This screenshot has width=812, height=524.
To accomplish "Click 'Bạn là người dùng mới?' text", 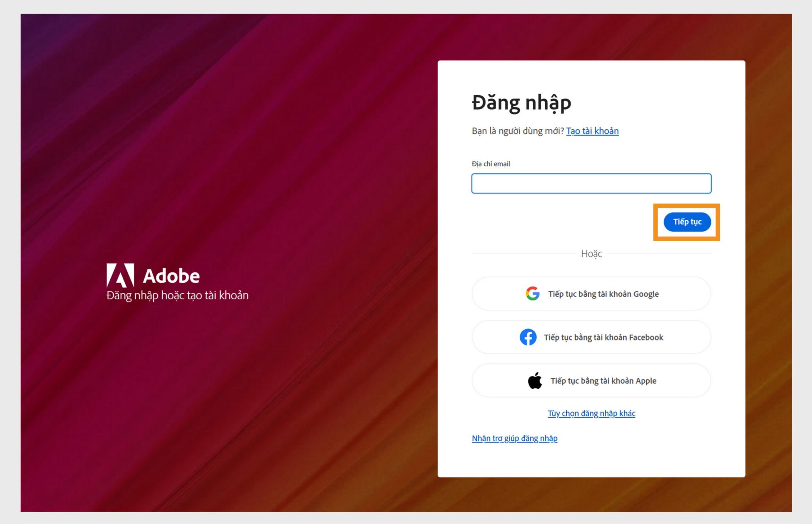I will [518, 131].
